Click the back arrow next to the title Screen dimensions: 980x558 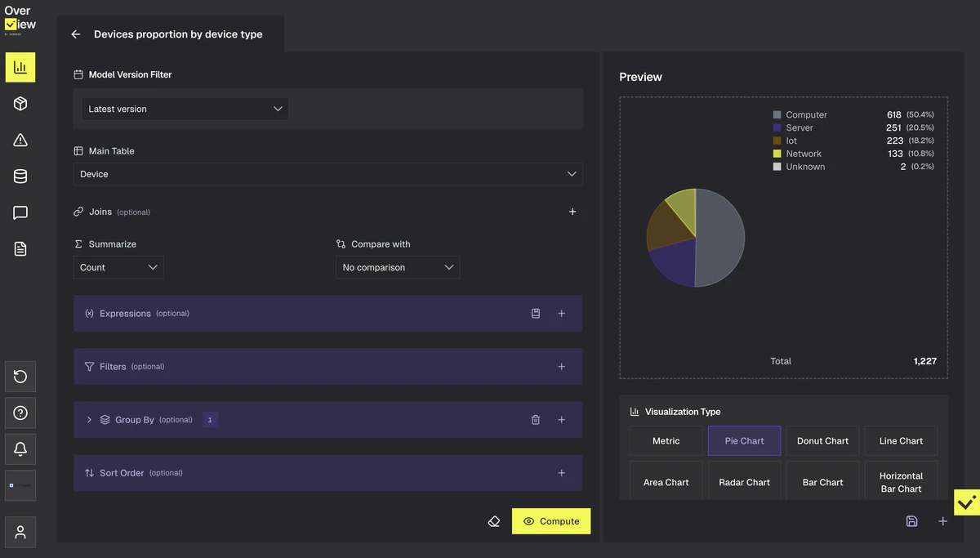(76, 34)
